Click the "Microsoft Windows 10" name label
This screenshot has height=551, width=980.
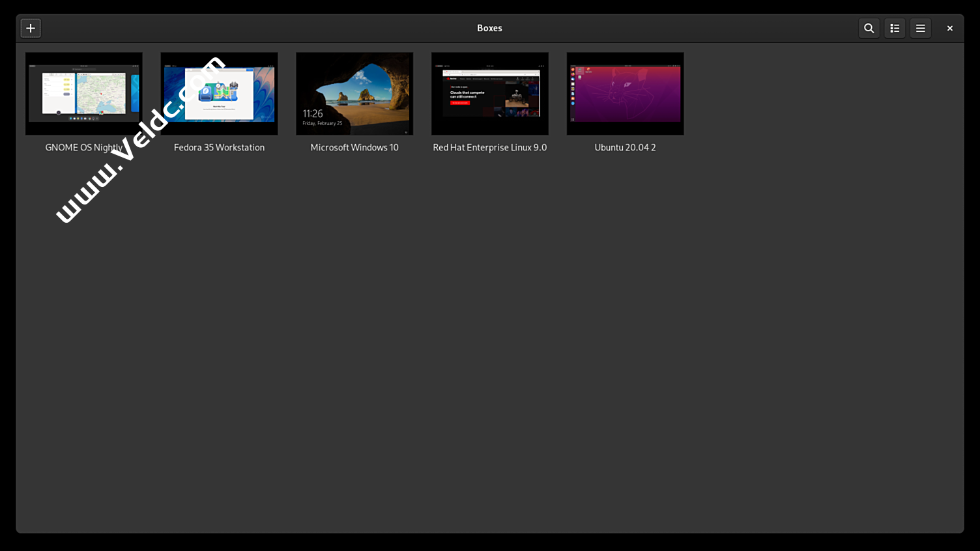click(354, 148)
